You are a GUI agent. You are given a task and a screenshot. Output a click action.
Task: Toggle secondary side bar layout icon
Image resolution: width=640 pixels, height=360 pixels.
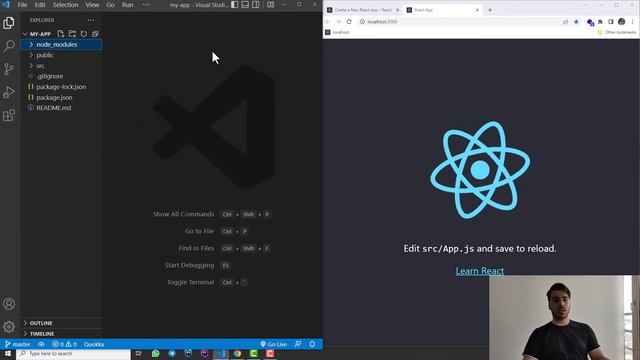pyautogui.click(x=256, y=5)
